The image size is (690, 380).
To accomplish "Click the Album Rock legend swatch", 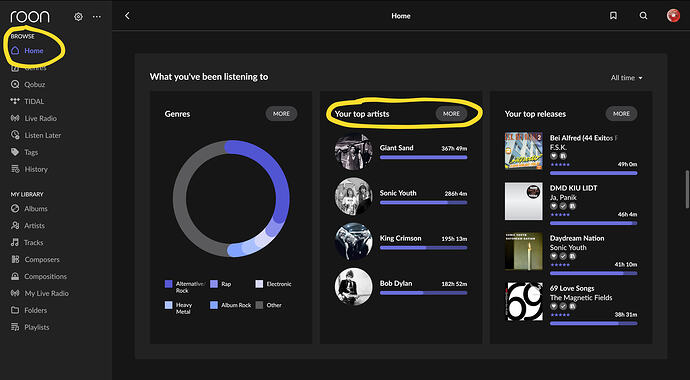I will (x=214, y=305).
